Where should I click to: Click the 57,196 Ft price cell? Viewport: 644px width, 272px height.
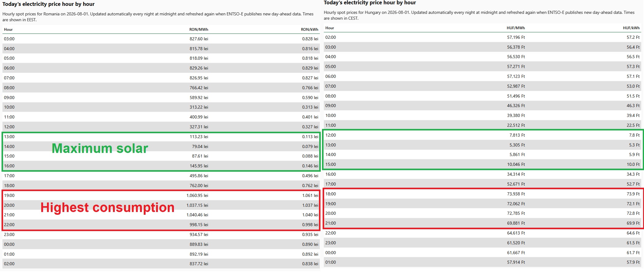pyautogui.click(x=516, y=37)
